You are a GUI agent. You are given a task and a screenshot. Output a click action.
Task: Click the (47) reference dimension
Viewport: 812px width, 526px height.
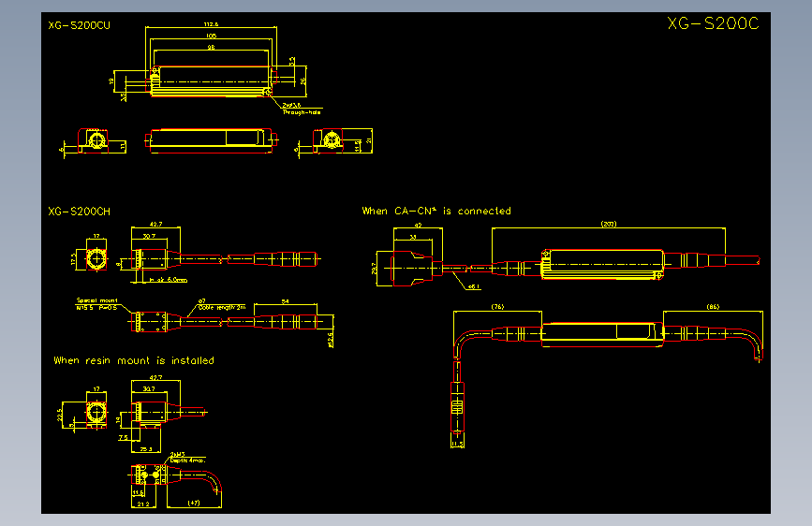(194, 503)
